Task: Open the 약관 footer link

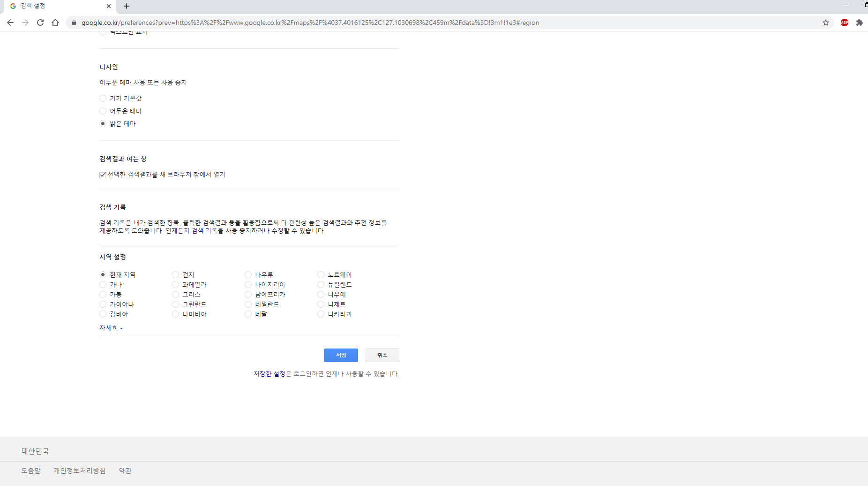Action: 125,471
